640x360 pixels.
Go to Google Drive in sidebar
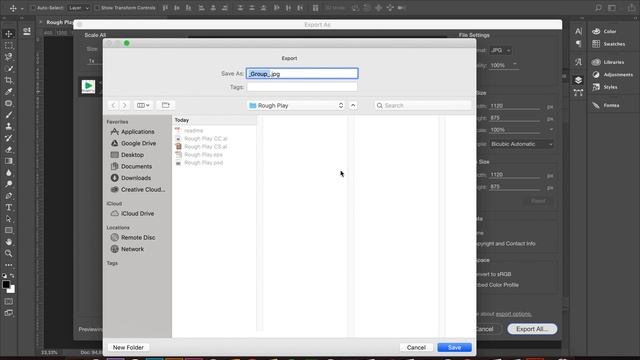click(x=133, y=143)
